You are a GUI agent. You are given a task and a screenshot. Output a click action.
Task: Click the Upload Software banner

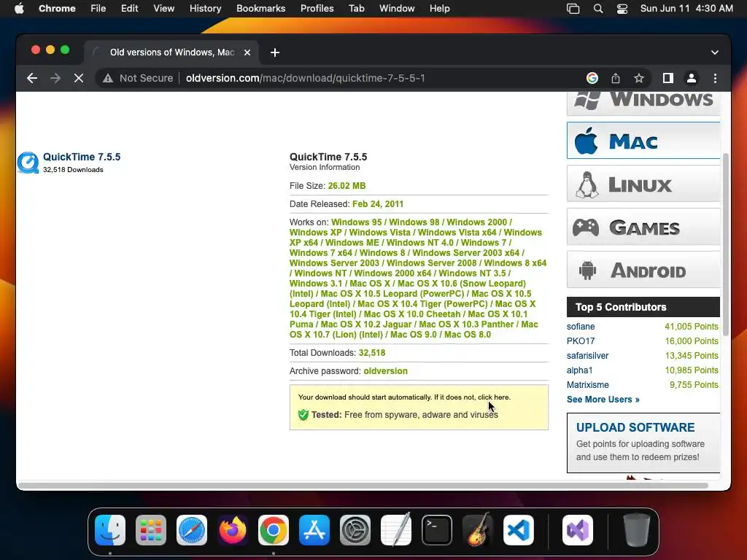pyautogui.click(x=643, y=443)
